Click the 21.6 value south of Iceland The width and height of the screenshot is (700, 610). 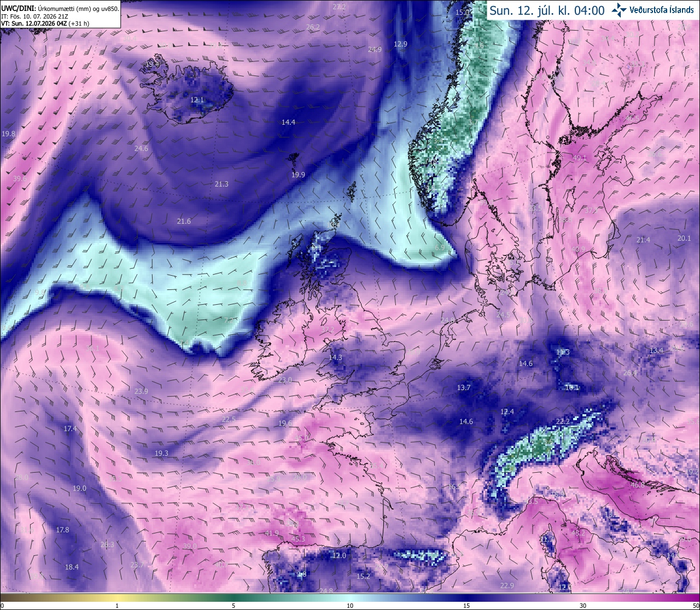(184, 221)
